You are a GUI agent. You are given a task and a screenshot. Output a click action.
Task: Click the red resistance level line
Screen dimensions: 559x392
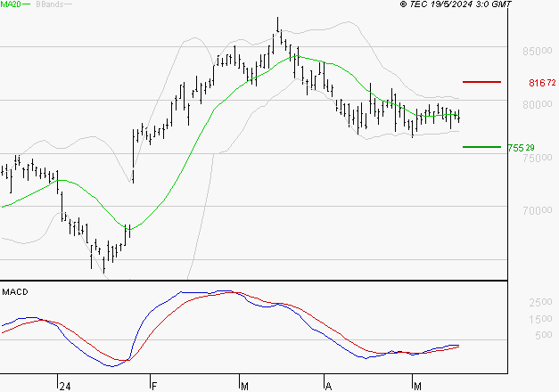point(481,82)
